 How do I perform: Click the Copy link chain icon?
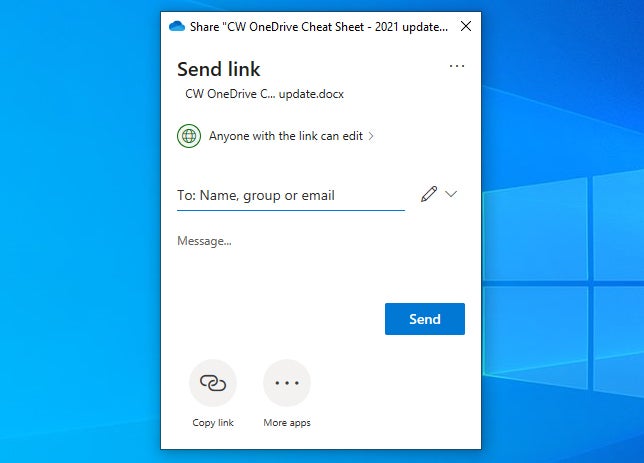tap(213, 383)
